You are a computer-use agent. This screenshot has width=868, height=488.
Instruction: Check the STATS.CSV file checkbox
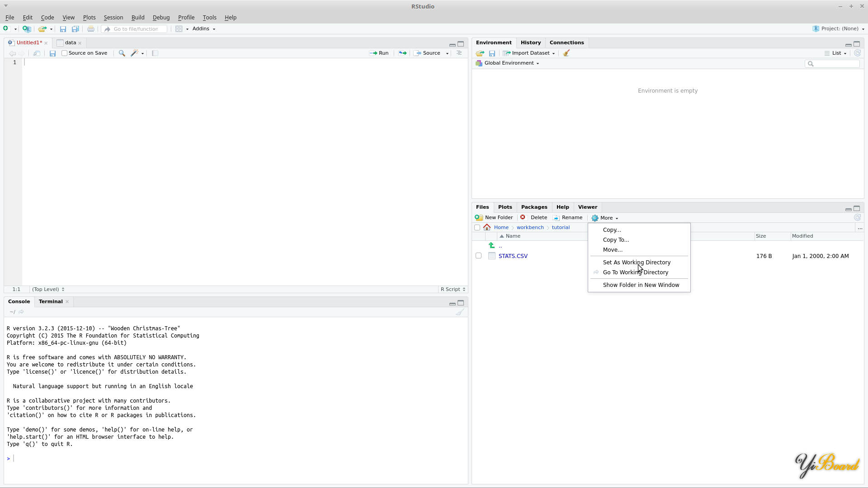pos(478,256)
